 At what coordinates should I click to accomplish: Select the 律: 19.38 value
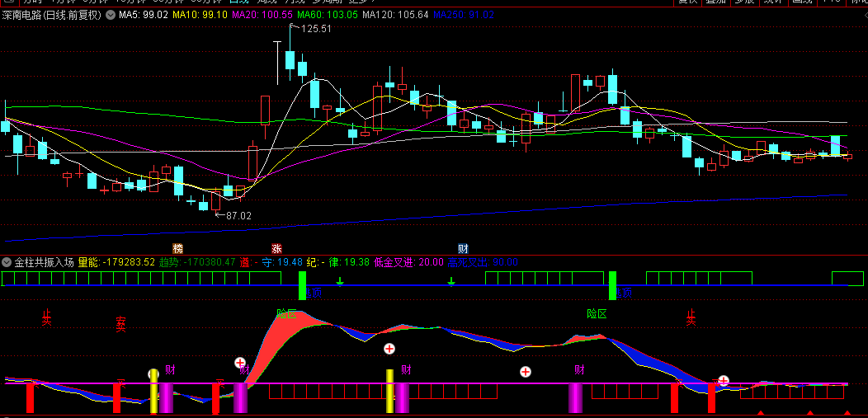click(x=349, y=262)
